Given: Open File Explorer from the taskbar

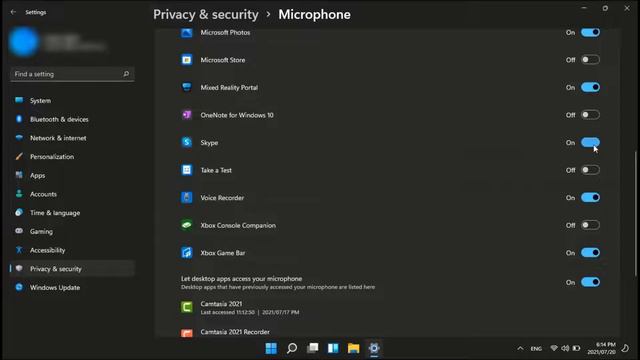Looking at the screenshot, I should [353, 348].
